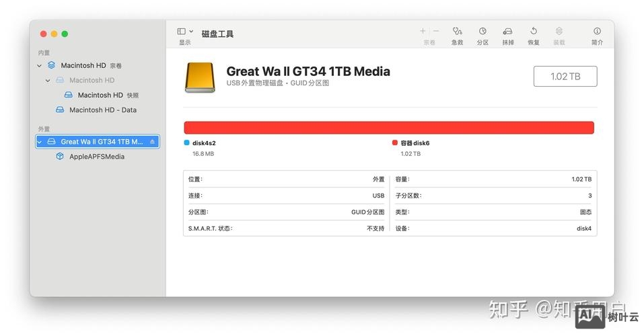Viewport: 644px width, 336px height.
Task: Click the 子分区数 value 3
Action: pyautogui.click(x=590, y=196)
